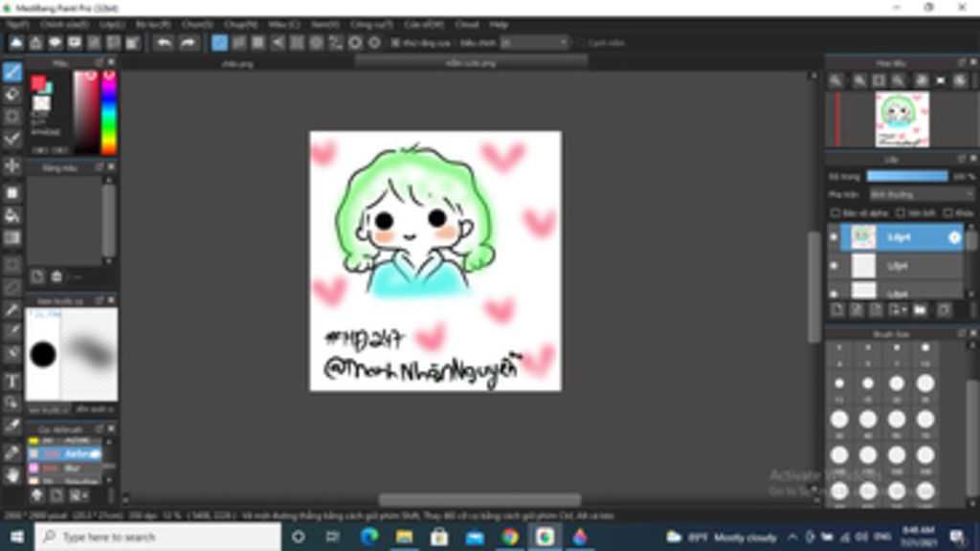Viewport: 980px width, 551px height.
Task: Click trash icon in palette panel
Action: (x=56, y=276)
